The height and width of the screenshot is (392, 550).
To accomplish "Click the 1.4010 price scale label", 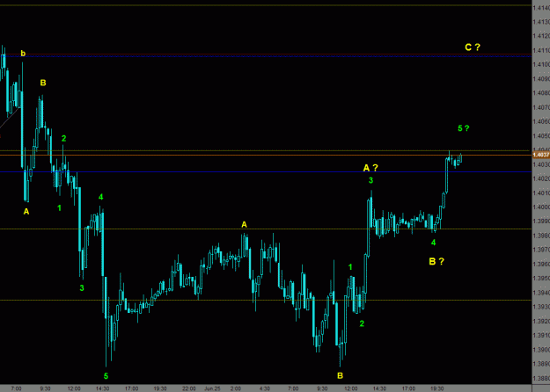I will (541, 192).
